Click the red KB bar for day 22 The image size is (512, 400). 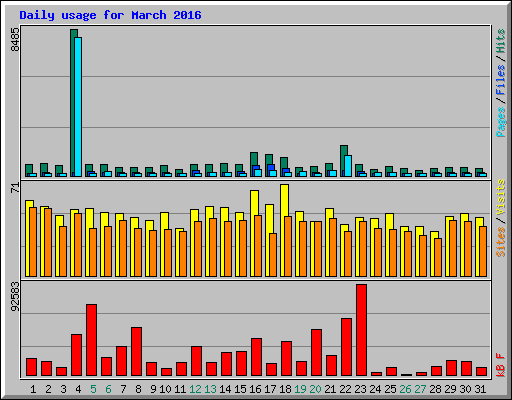pos(346,347)
